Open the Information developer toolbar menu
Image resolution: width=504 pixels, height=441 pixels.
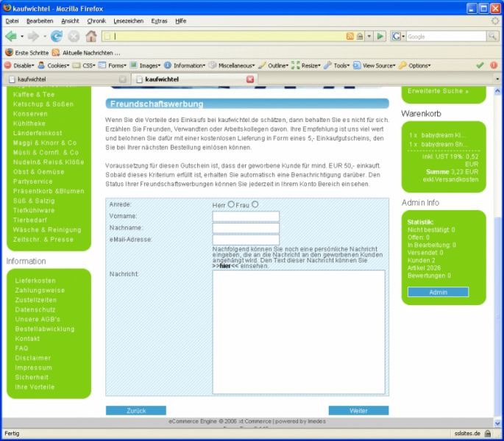185,65
